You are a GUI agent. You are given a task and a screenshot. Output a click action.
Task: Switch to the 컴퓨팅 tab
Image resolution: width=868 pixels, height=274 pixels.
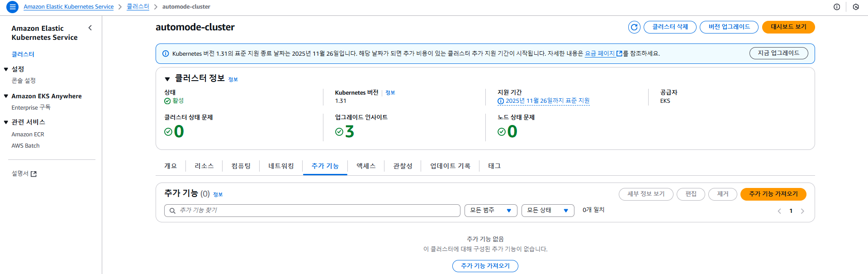coord(241,166)
